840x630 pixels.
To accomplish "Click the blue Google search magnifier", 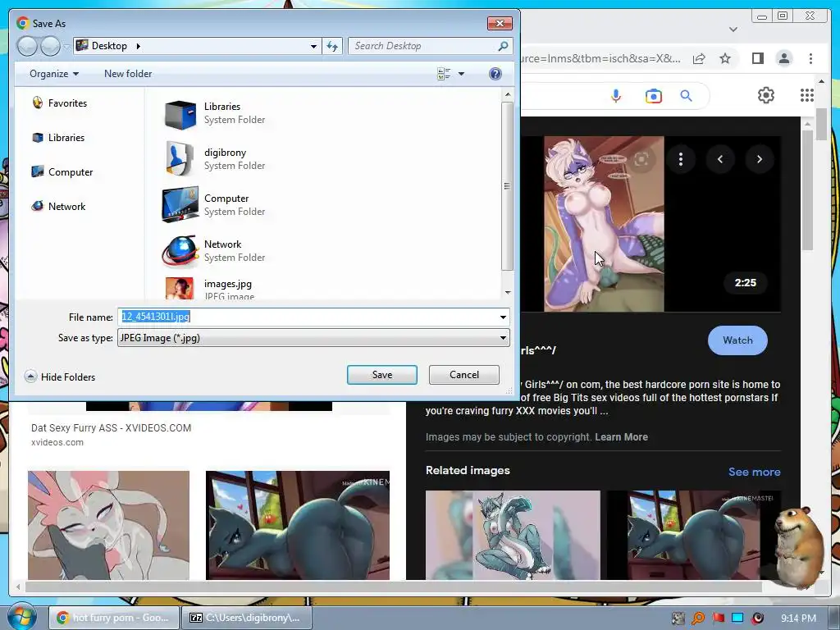I will click(x=686, y=96).
